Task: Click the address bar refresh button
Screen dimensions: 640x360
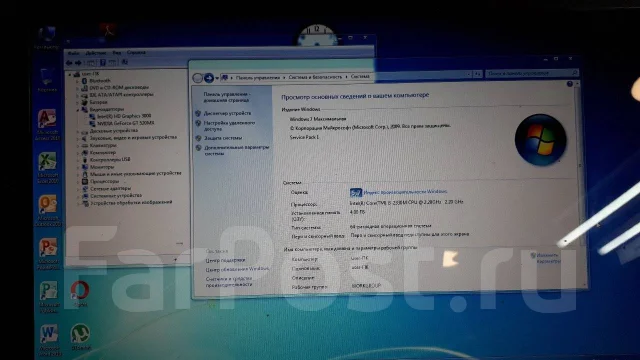Action: click(x=477, y=74)
